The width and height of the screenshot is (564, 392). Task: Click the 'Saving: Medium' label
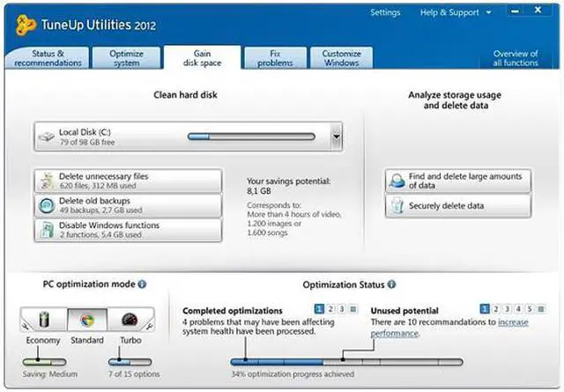[x=50, y=374]
